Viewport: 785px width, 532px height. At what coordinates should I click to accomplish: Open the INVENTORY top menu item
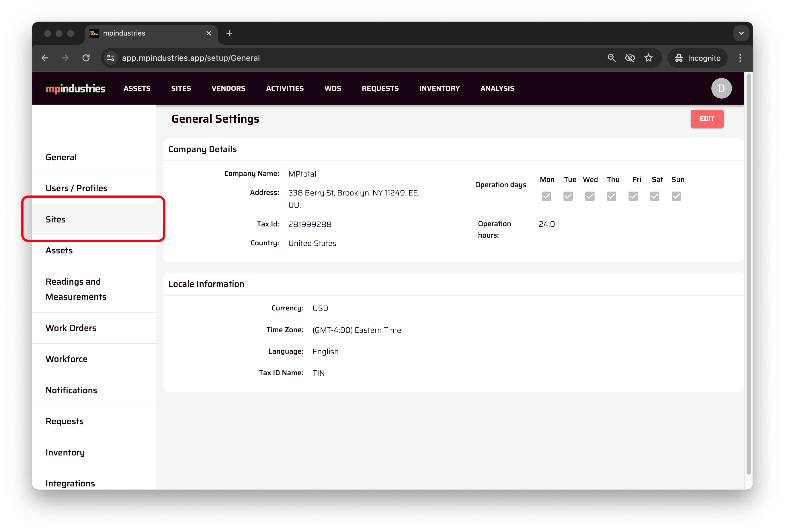(439, 89)
